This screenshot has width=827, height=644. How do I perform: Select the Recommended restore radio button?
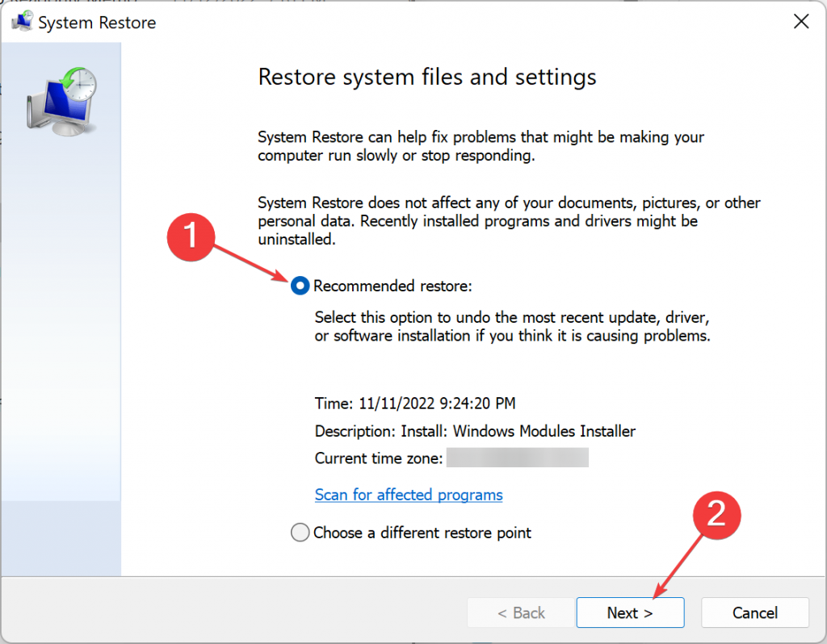300,286
